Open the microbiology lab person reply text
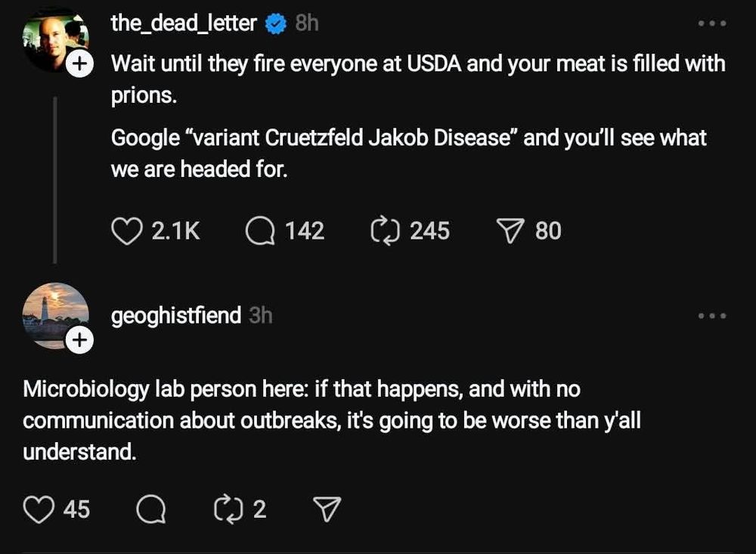 331,421
